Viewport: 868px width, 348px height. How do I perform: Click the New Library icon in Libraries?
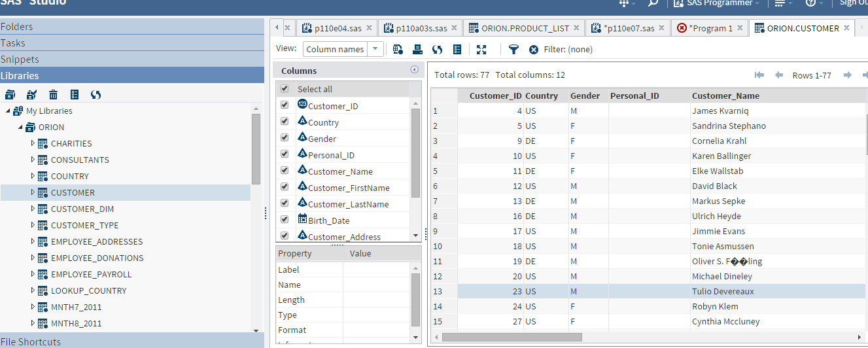[x=10, y=95]
